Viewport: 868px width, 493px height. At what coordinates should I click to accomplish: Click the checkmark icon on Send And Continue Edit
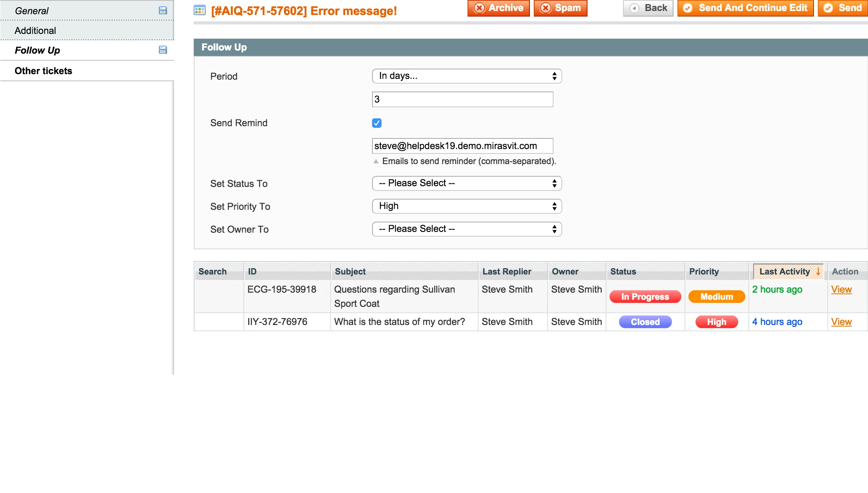tap(689, 7)
